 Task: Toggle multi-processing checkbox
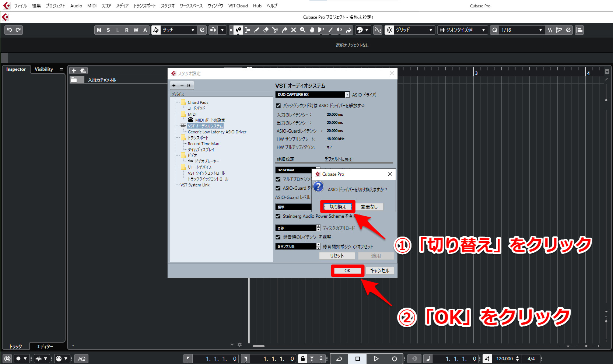[278, 179]
